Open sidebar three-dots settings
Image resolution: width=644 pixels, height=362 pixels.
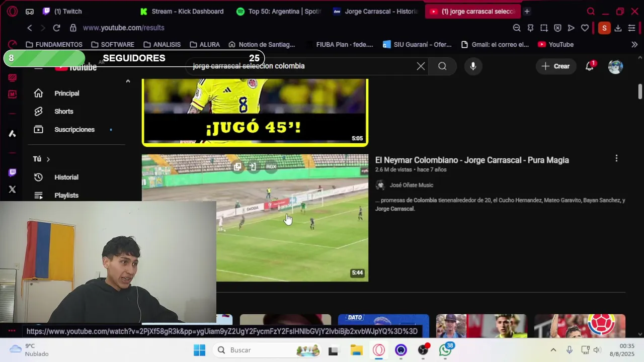[x=12, y=331]
